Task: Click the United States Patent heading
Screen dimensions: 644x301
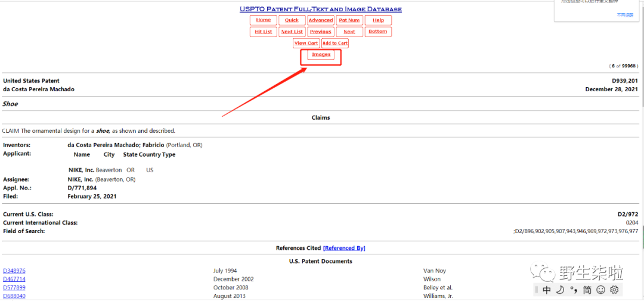Action: pyautogui.click(x=31, y=81)
